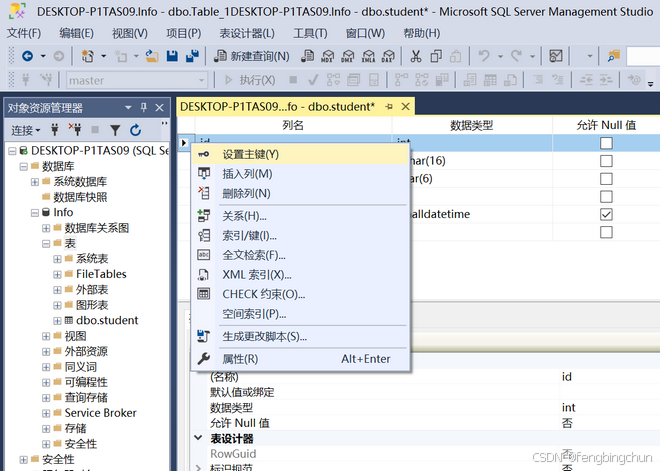
Task: Click the find in files search icon
Action: (613, 56)
